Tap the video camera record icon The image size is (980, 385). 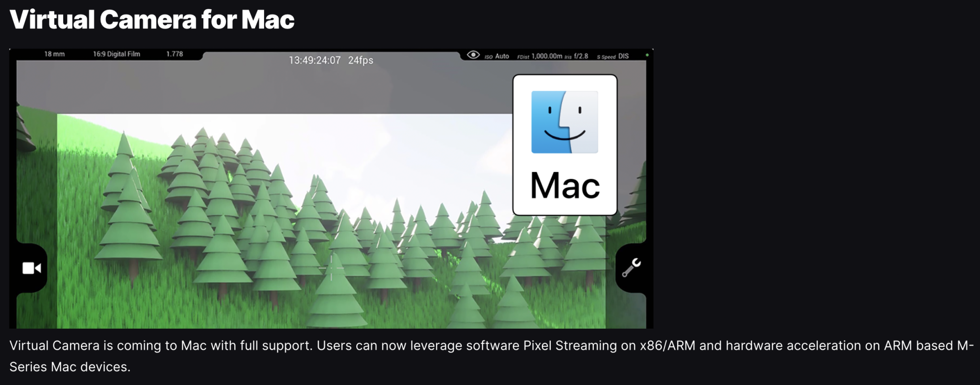[32, 268]
